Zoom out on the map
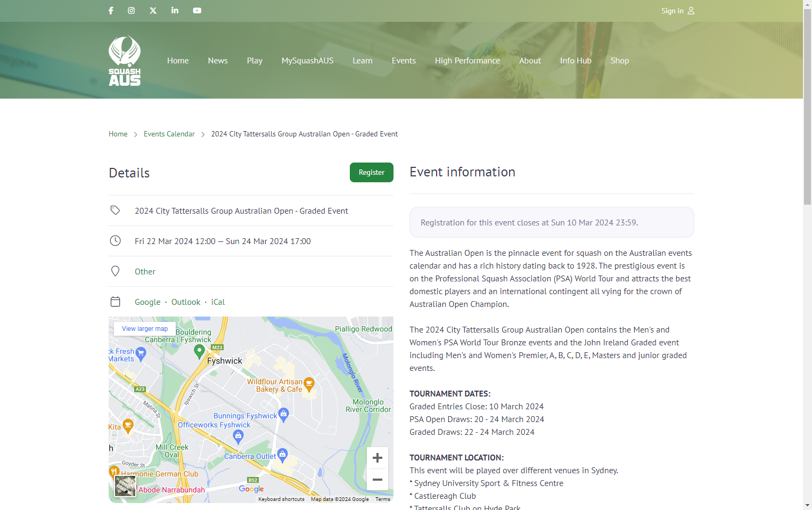The width and height of the screenshot is (812, 510). tap(378, 480)
